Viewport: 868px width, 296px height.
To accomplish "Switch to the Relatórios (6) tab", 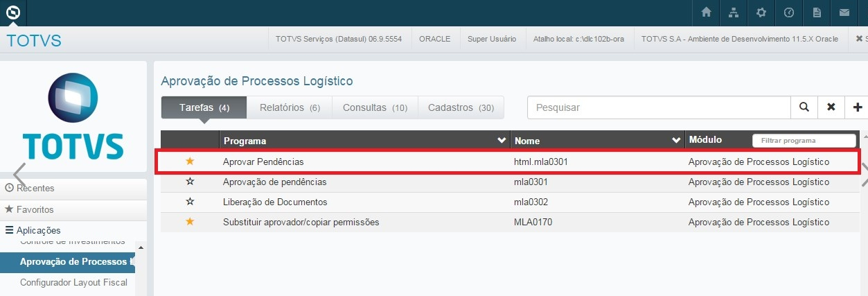I will coord(289,107).
